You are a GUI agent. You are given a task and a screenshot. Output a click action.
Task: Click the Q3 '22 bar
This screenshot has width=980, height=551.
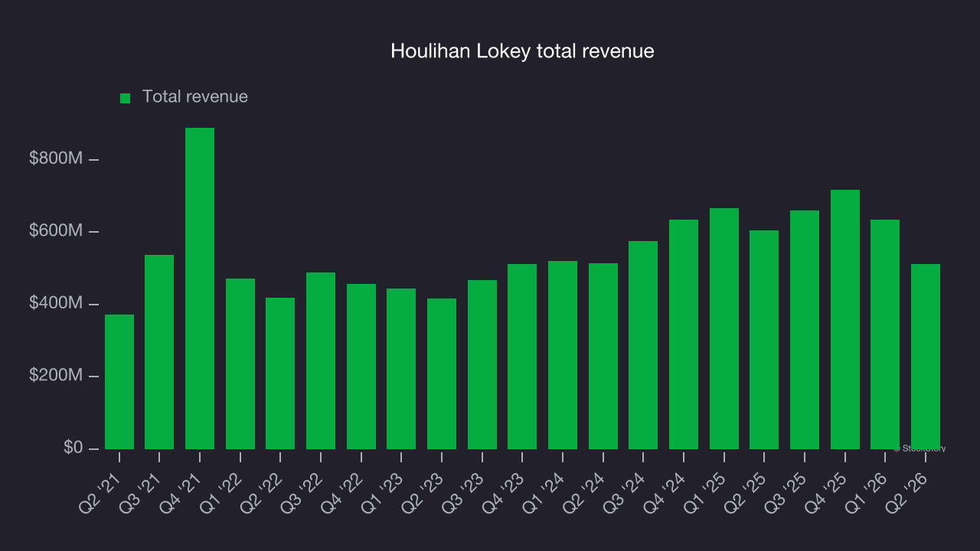click(321, 360)
